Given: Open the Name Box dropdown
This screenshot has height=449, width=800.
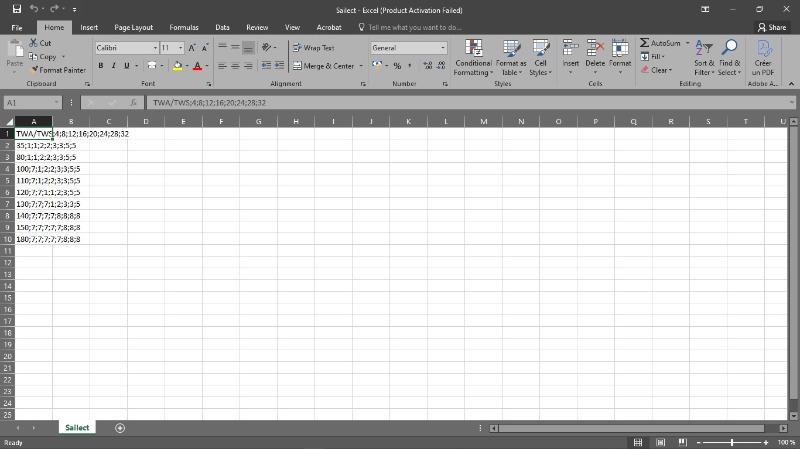Looking at the screenshot, I should point(56,103).
